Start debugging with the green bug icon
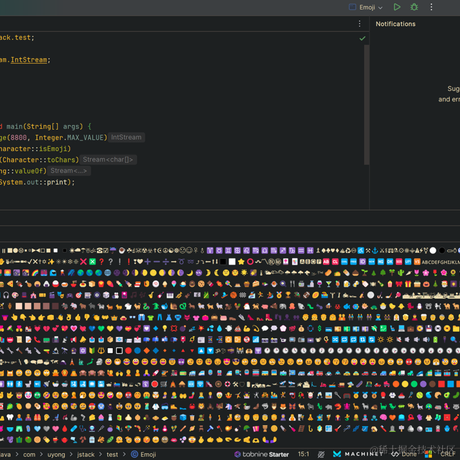Viewport: 460px width, 460px height. (x=414, y=7)
